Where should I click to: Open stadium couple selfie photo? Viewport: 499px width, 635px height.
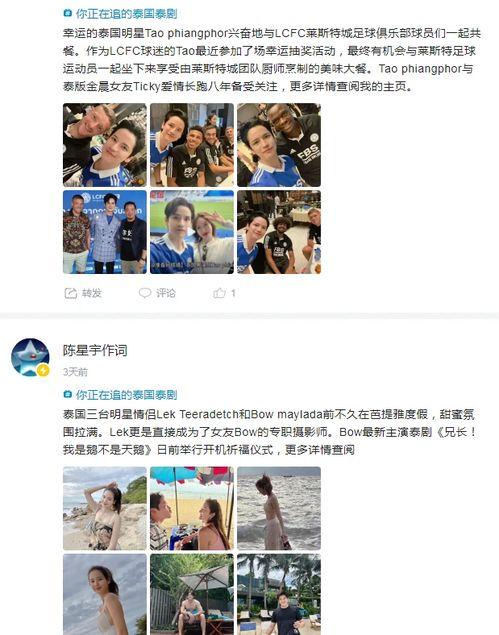click(192, 232)
